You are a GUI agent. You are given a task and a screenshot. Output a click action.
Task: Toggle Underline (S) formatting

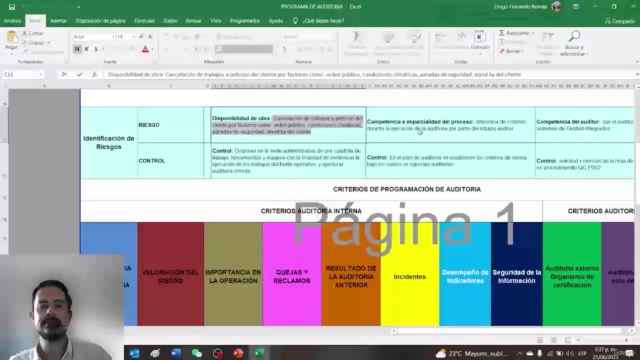click(96, 49)
